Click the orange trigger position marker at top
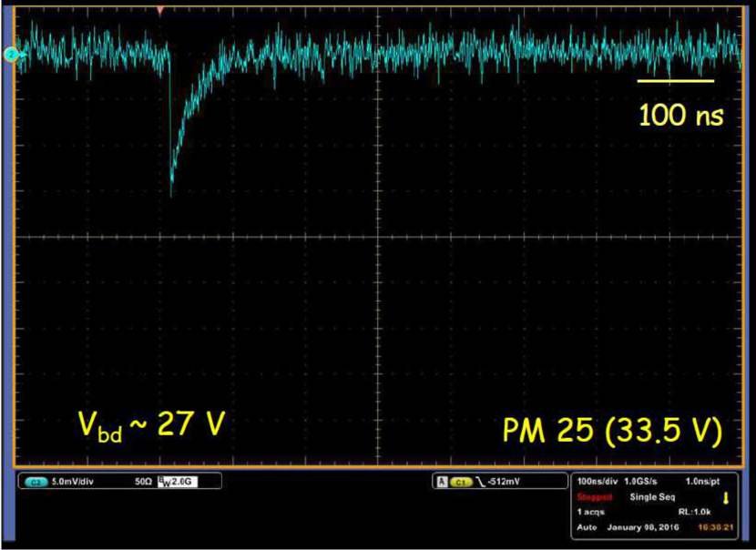The width and height of the screenshot is (756, 550). click(160, 10)
